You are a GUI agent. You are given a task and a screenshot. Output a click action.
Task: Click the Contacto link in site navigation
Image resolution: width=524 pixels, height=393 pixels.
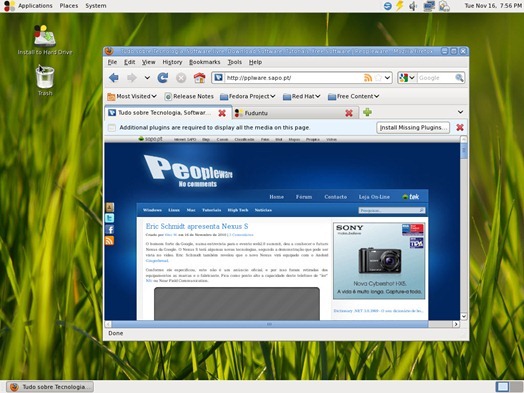[x=336, y=197]
